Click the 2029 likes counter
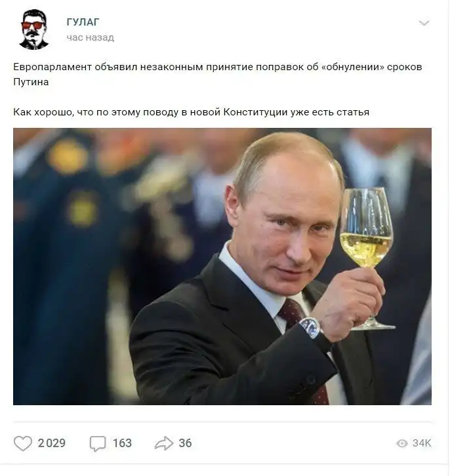 tap(52, 443)
